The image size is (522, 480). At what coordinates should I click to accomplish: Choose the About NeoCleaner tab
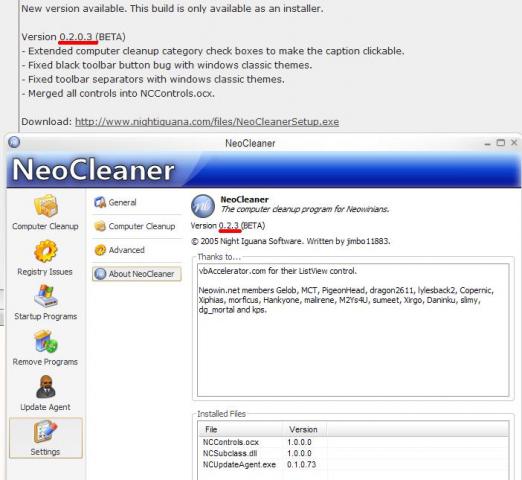click(137, 274)
